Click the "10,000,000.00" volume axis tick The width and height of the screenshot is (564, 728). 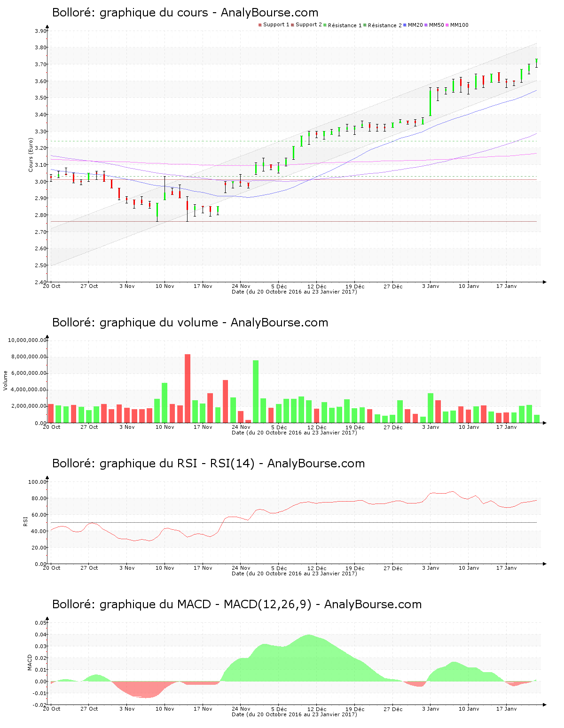point(28,340)
